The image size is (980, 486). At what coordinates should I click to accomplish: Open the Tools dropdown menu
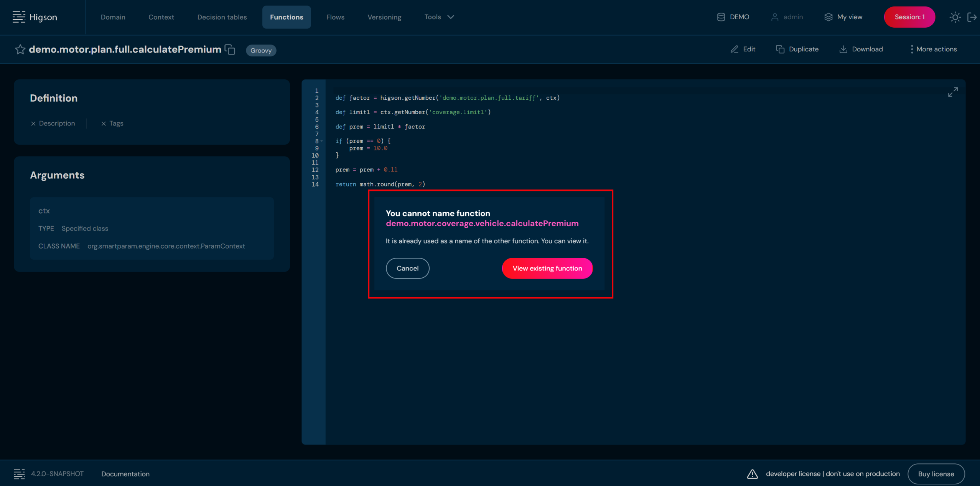pos(439,17)
